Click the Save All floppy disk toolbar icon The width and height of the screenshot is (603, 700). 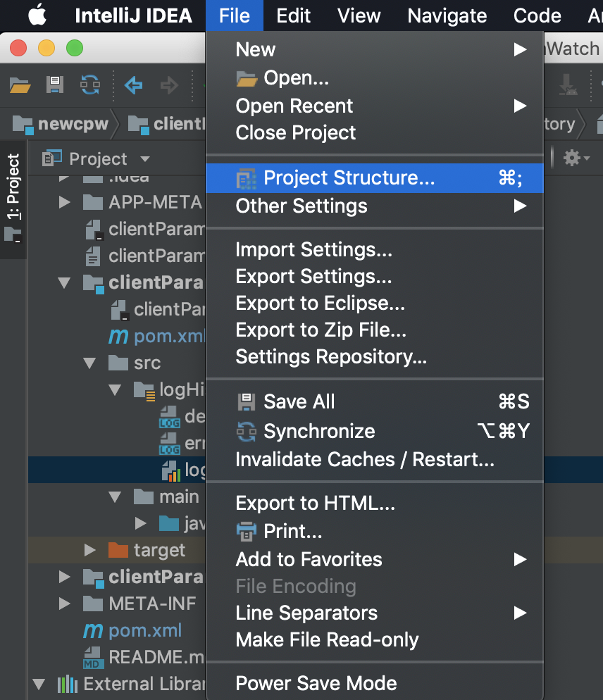click(x=55, y=86)
